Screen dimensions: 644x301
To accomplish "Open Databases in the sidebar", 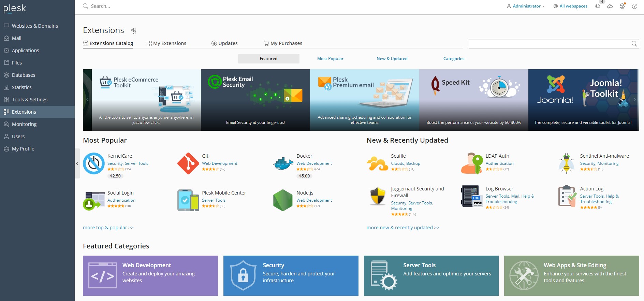I will [x=37, y=75].
